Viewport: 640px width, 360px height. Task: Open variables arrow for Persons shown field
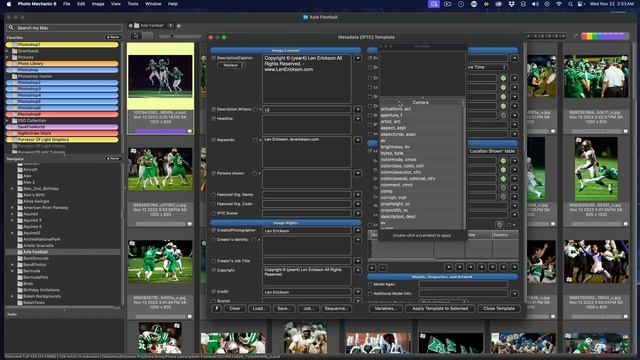pos(358,173)
